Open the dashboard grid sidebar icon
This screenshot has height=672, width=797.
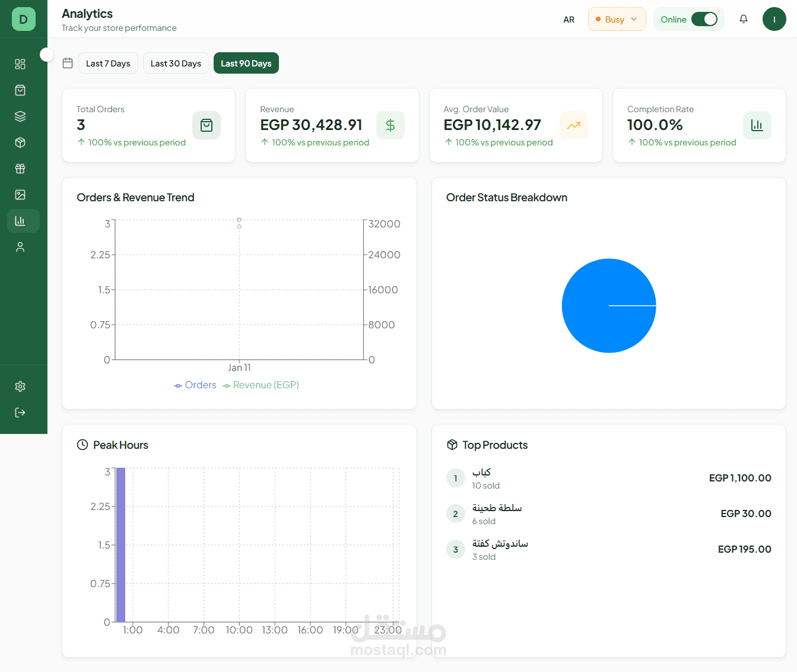(20, 64)
